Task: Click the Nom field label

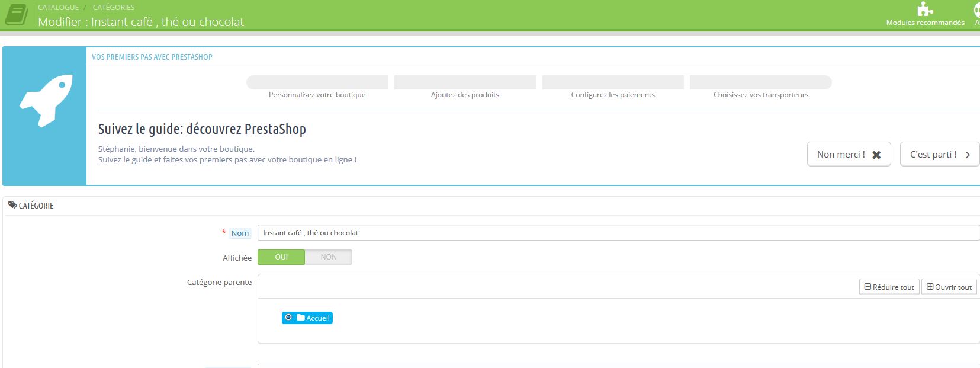Action: point(240,233)
